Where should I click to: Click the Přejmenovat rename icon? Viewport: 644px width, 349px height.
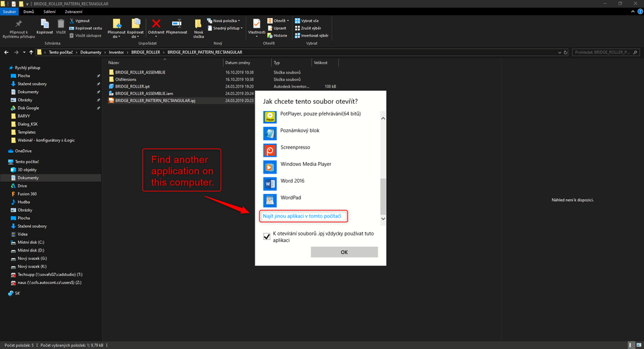pos(177,23)
